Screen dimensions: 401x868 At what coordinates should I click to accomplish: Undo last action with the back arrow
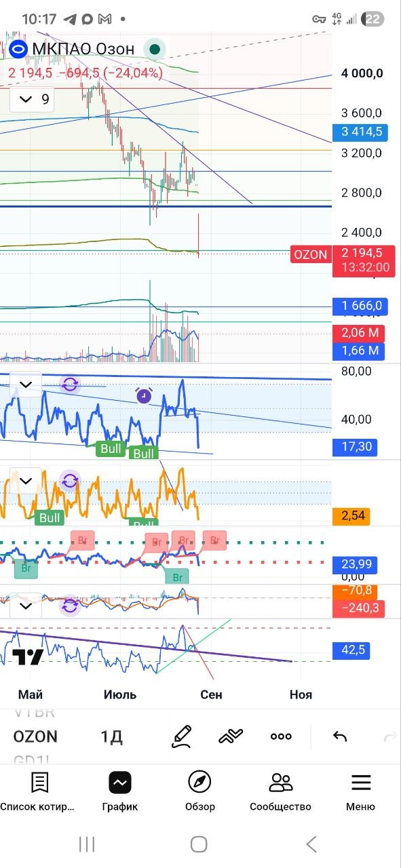click(340, 736)
